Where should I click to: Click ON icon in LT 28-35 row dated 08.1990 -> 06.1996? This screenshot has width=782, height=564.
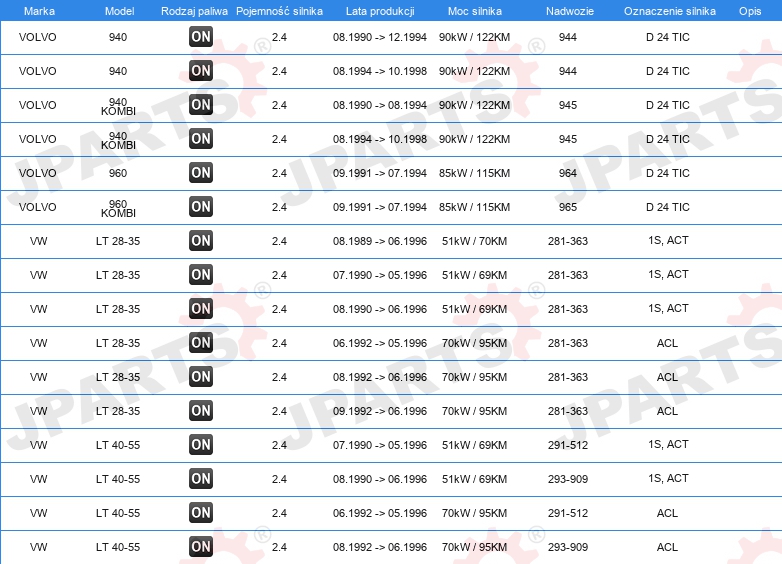(x=201, y=308)
